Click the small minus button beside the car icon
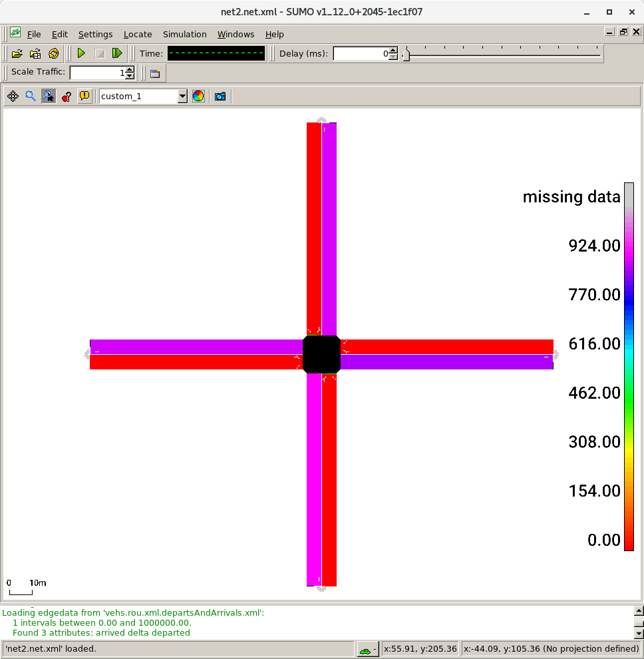The image size is (644, 659). (x=375, y=648)
